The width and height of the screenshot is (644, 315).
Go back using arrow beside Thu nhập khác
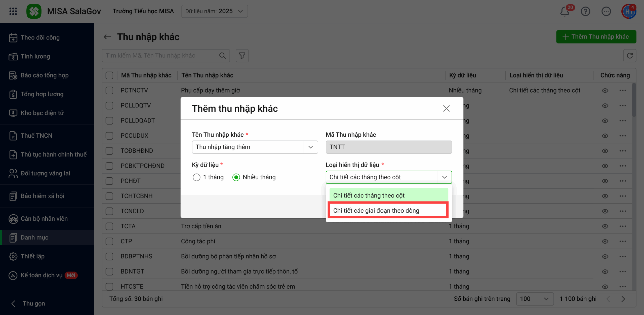point(107,37)
